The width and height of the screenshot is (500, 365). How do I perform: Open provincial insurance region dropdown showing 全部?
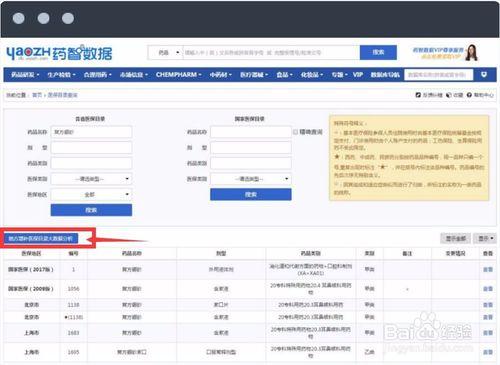point(91,194)
